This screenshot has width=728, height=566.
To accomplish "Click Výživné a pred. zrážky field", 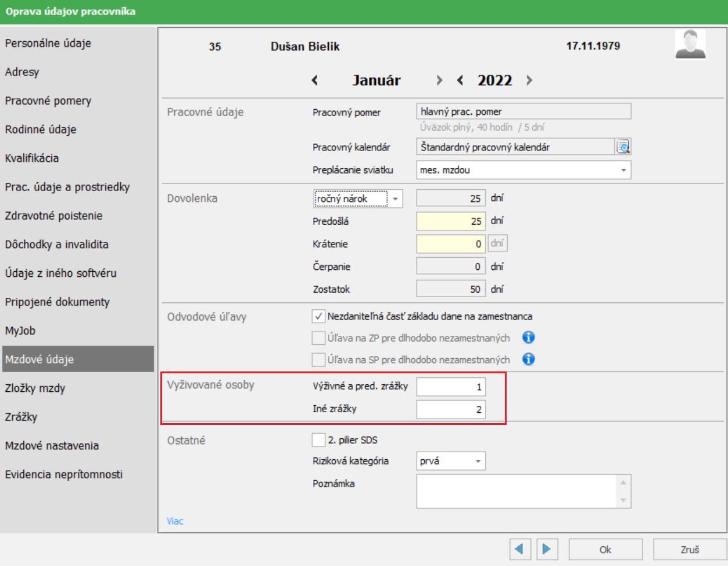I will 451,387.
